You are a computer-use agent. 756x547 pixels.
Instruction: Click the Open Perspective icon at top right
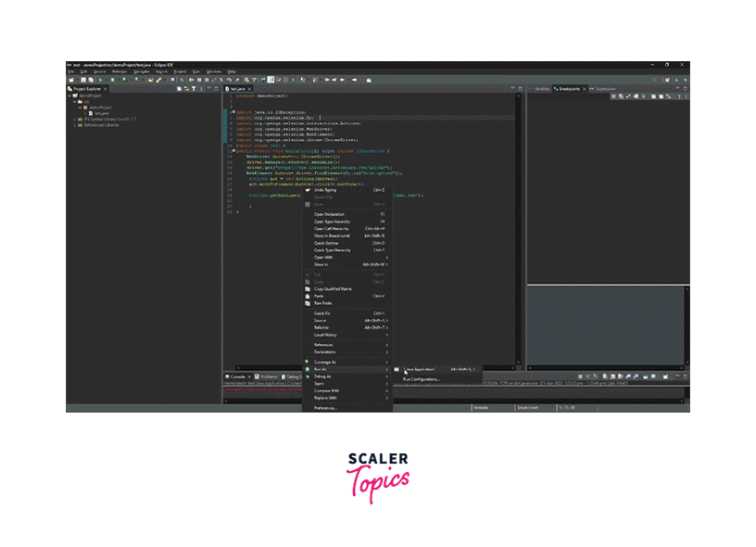click(x=669, y=80)
